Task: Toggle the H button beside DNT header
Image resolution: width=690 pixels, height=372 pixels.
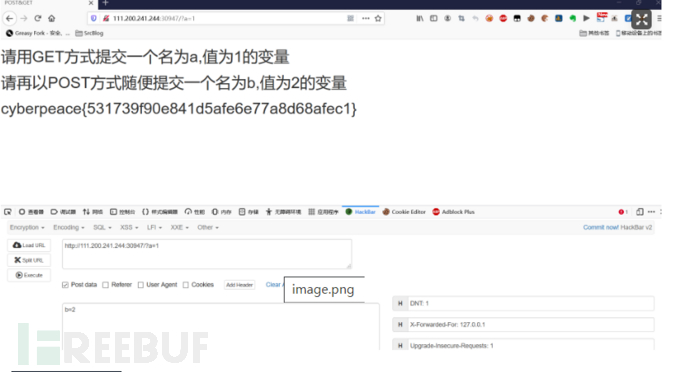Action: 400,303
